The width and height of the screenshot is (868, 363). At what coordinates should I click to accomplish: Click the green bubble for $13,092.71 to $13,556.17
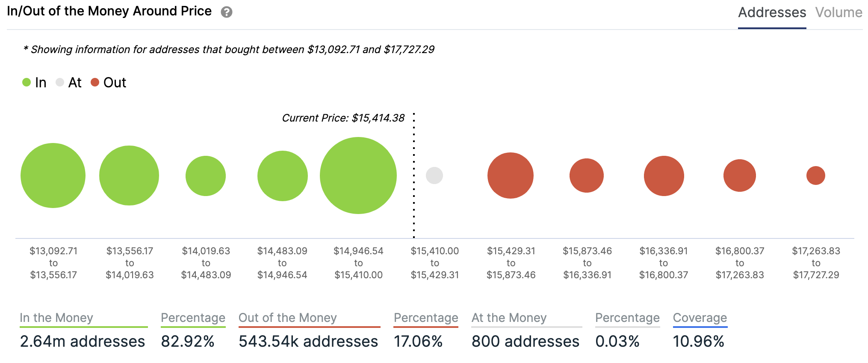(x=53, y=176)
